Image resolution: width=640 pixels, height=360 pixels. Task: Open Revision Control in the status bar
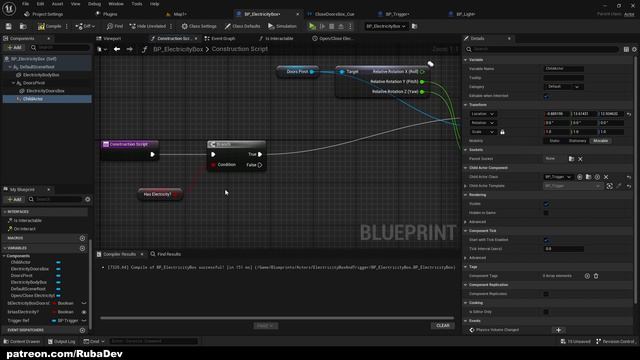pyautogui.click(x=615, y=341)
